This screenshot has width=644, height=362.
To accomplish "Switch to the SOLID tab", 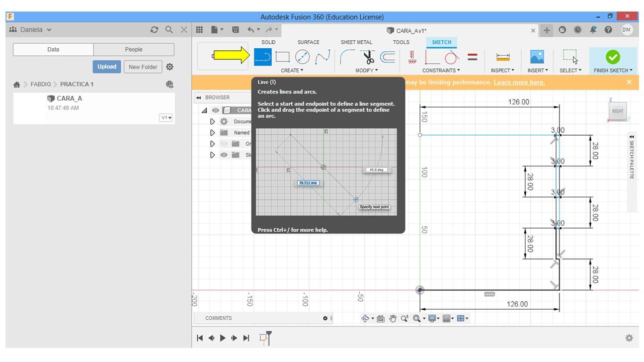I will coord(268,42).
